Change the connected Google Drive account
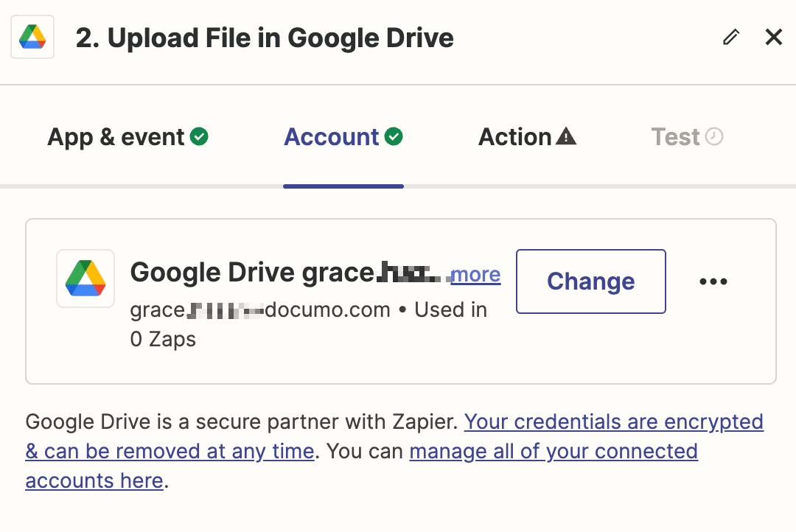The width and height of the screenshot is (796, 532). [x=591, y=281]
